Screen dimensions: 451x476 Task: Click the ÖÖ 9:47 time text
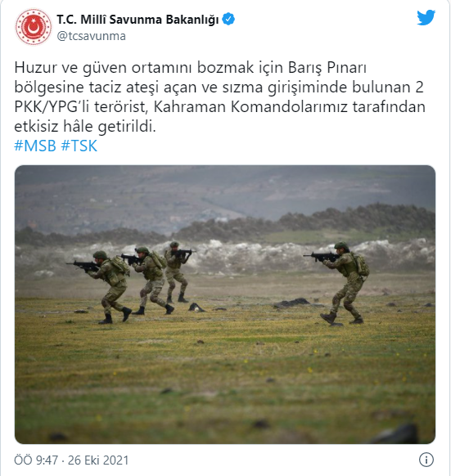[x=36, y=460]
